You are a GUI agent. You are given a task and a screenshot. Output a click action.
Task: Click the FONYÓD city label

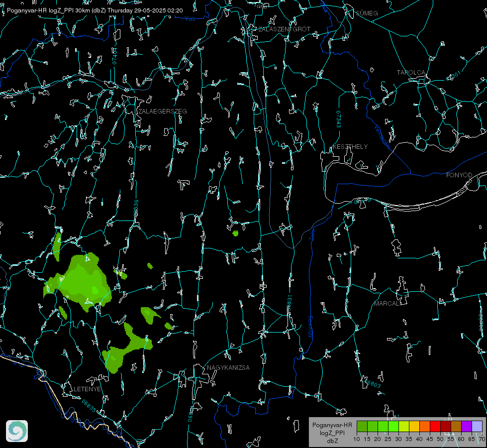pyautogui.click(x=459, y=175)
